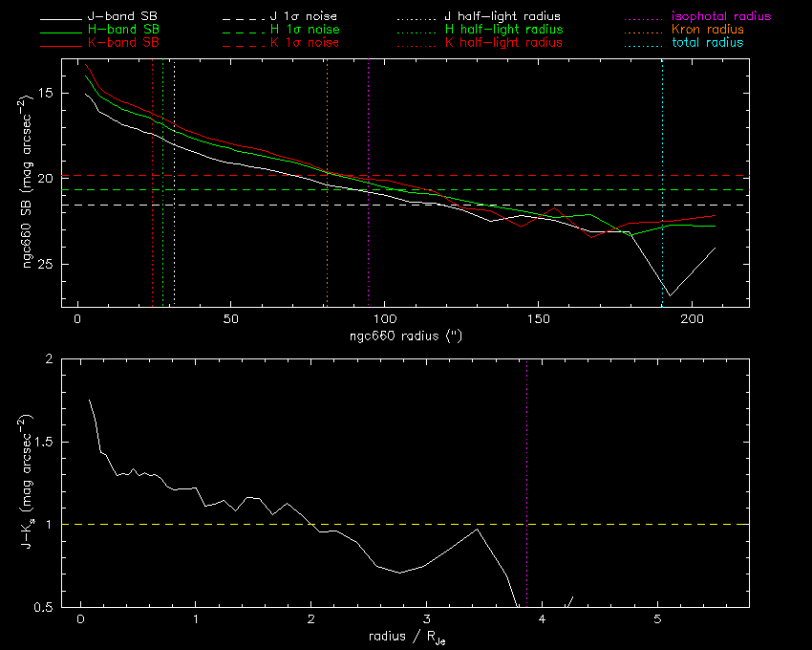Click the orange Kron radius legend label
This screenshot has width=812, height=650.
(709, 30)
